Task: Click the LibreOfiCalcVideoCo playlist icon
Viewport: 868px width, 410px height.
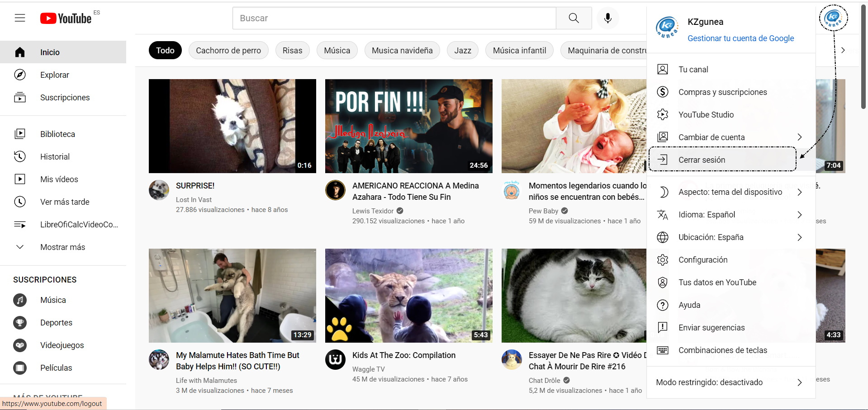Action: coord(20,224)
